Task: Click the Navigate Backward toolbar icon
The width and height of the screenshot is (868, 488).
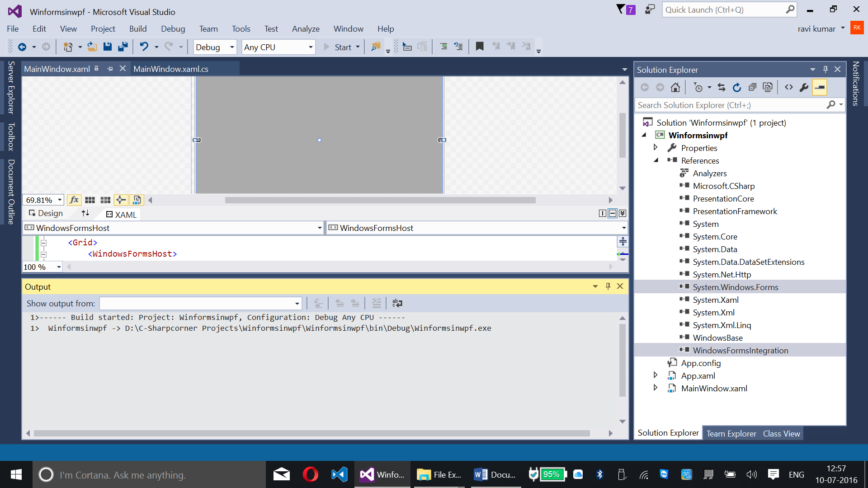Action: pos(22,47)
